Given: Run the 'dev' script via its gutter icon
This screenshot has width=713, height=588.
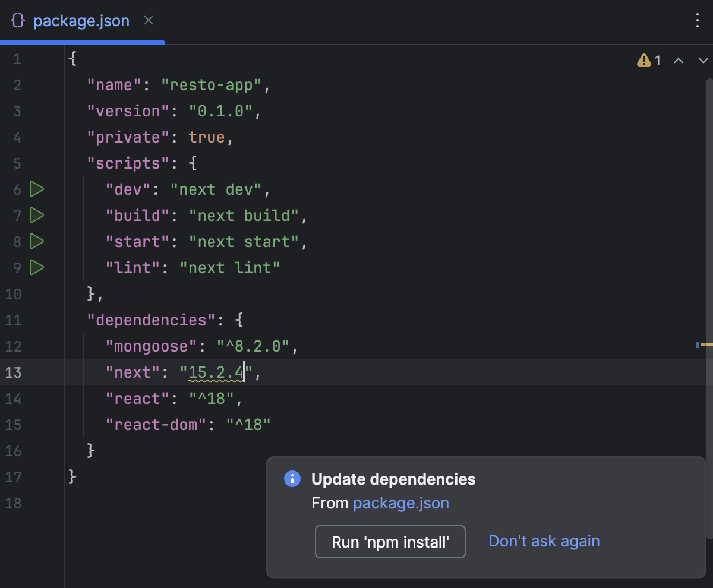Looking at the screenshot, I should (x=36, y=189).
